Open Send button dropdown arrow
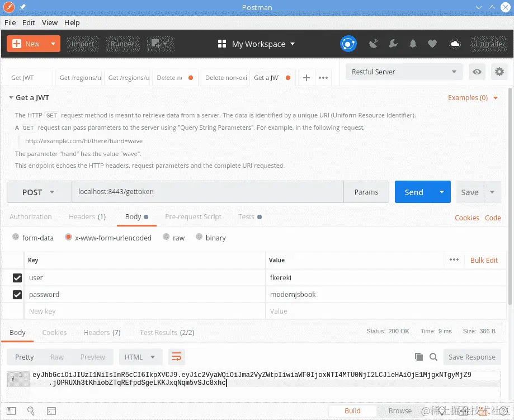The height and width of the screenshot is (420, 514). (x=441, y=192)
